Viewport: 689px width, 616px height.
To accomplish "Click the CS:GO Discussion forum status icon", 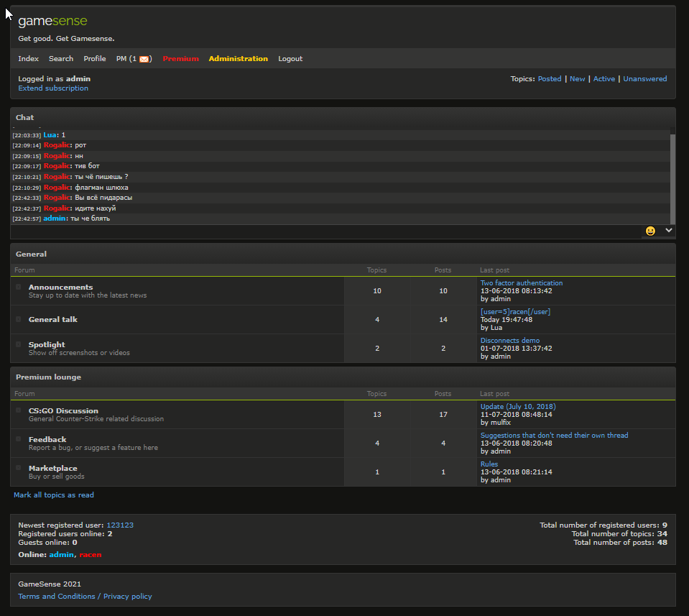I will tap(19, 410).
